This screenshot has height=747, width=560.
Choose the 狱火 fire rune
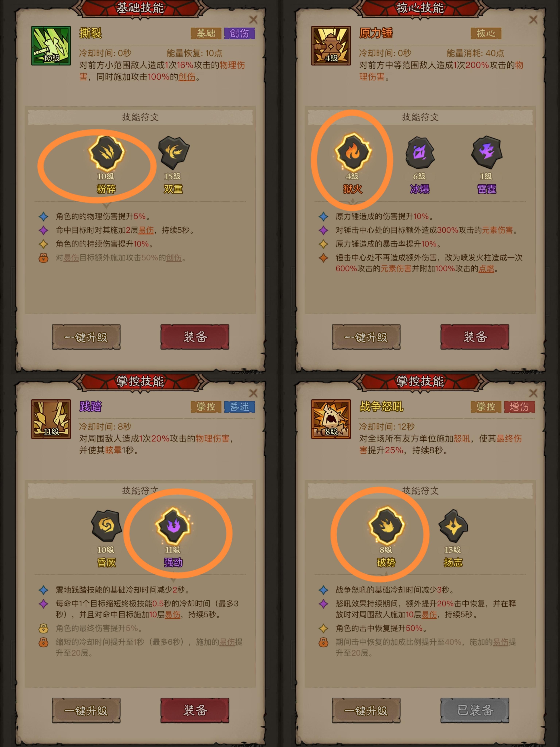[x=353, y=152]
